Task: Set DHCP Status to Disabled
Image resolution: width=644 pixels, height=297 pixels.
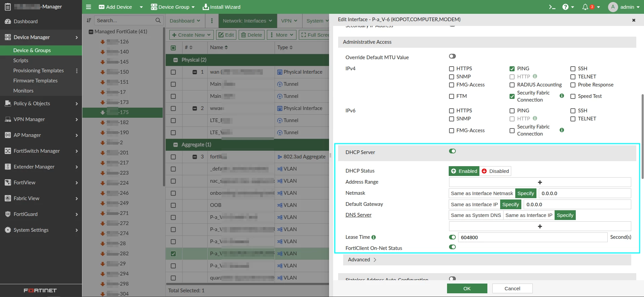Action: (495, 171)
